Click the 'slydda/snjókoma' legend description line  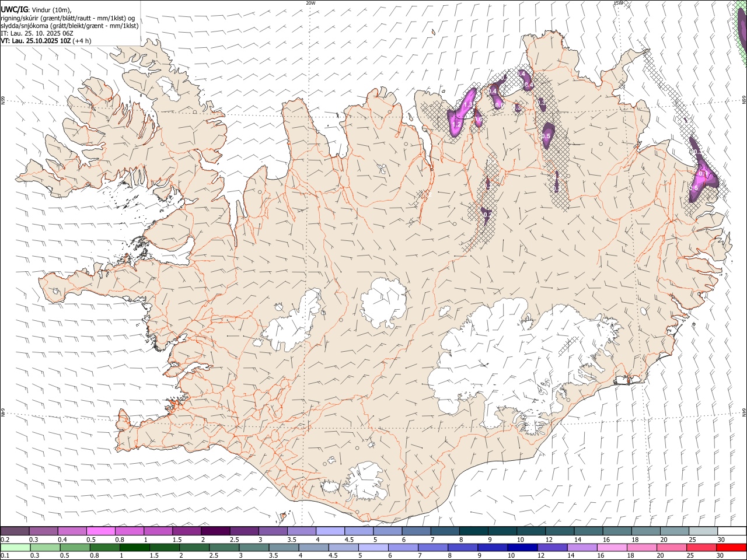[x=69, y=26]
